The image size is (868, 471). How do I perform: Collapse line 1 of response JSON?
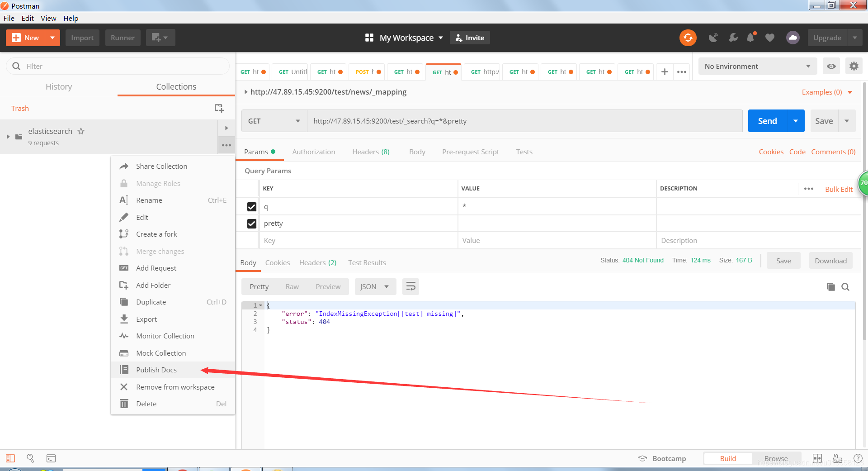261,305
